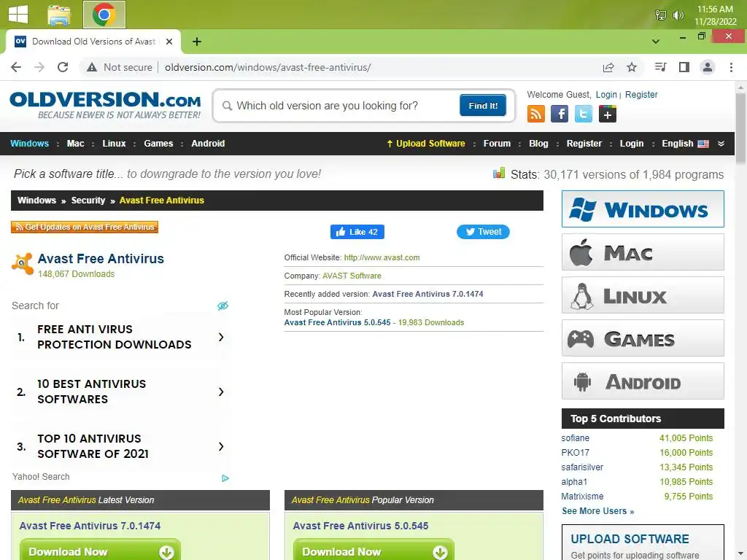This screenshot has width=747, height=560.
Task: Open contributor sofiane profile
Action: point(575,438)
